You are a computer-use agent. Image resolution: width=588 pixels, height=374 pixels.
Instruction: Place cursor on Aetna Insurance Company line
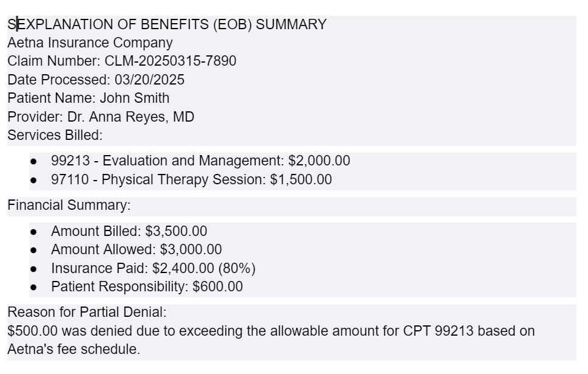(90, 43)
